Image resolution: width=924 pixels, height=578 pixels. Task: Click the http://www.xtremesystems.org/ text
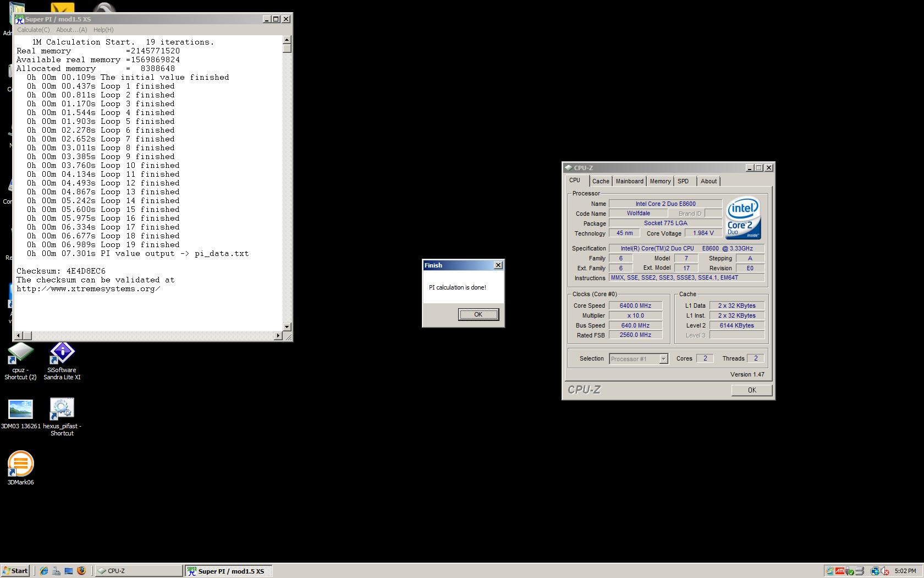click(x=89, y=288)
